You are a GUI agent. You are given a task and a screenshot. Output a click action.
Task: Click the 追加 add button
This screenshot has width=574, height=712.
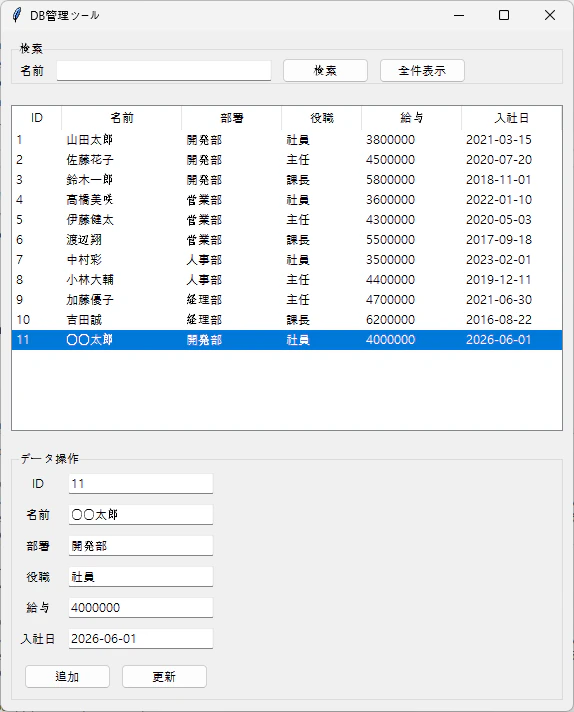pyautogui.click(x=67, y=677)
